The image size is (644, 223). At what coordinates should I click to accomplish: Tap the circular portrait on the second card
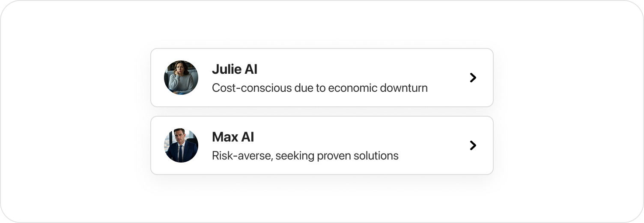pyautogui.click(x=181, y=145)
